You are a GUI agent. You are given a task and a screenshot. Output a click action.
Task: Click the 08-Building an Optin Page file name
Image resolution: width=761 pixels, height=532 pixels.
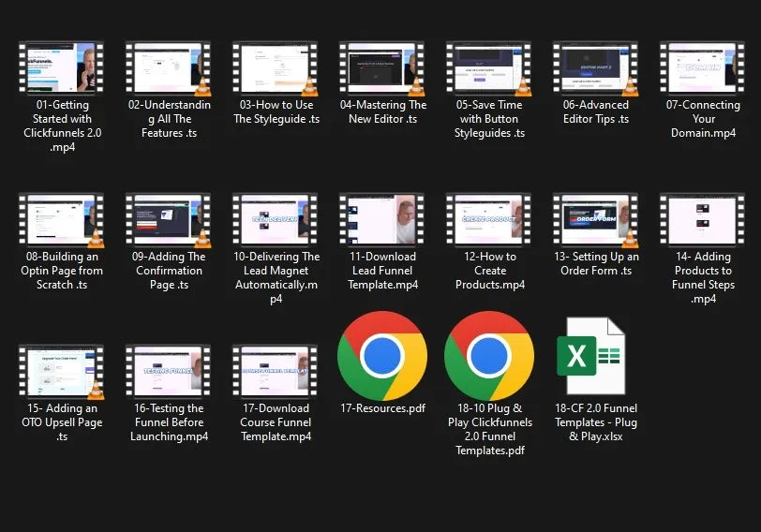click(61, 271)
